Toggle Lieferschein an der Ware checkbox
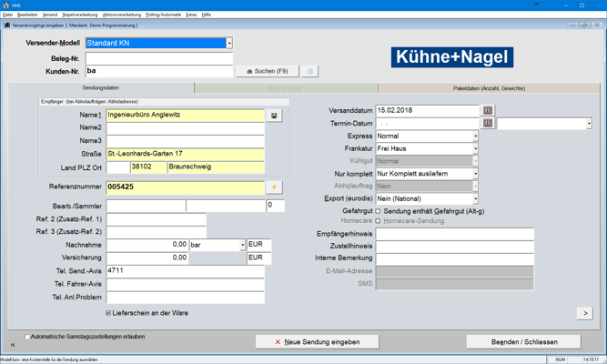The image size is (607, 364). 108,313
